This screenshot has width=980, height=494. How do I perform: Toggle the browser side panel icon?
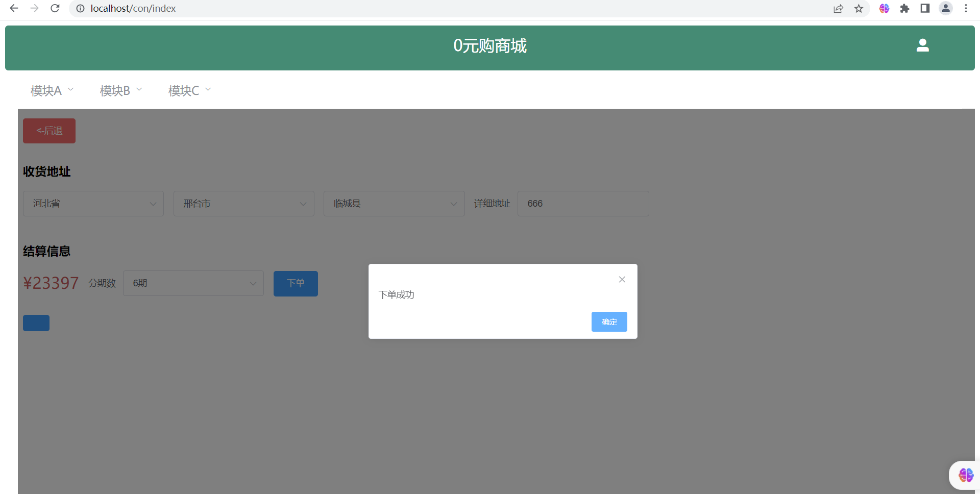tap(925, 8)
